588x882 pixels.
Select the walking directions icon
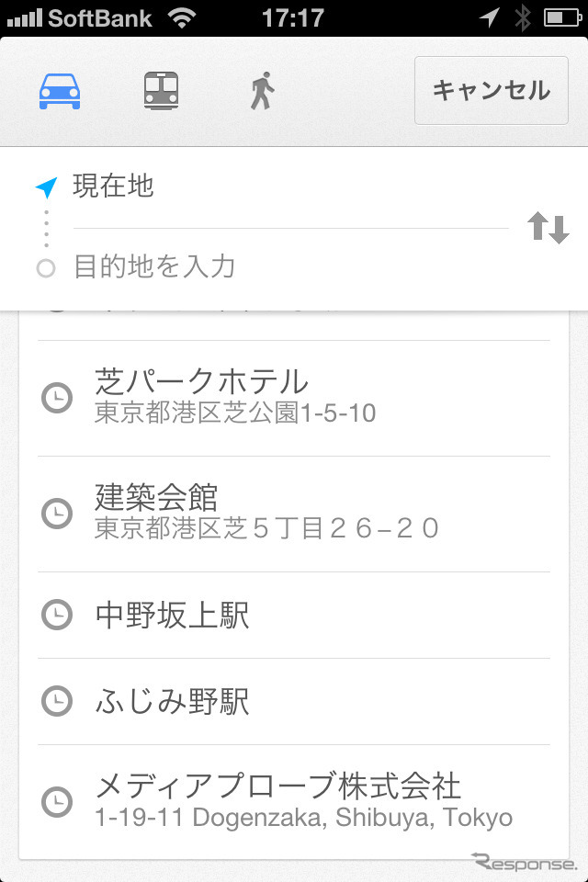pos(260,89)
